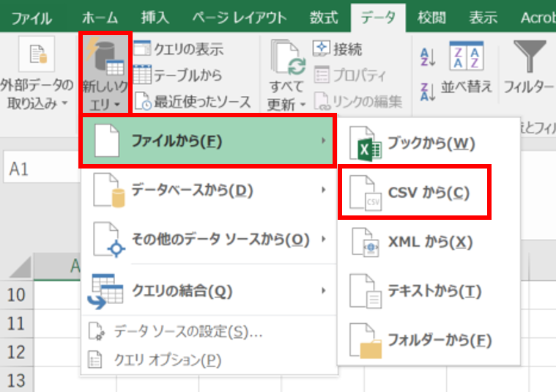This screenshot has height=392, width=556.
Task: Open the 校閲 ribbon tab
Action: 431,18
